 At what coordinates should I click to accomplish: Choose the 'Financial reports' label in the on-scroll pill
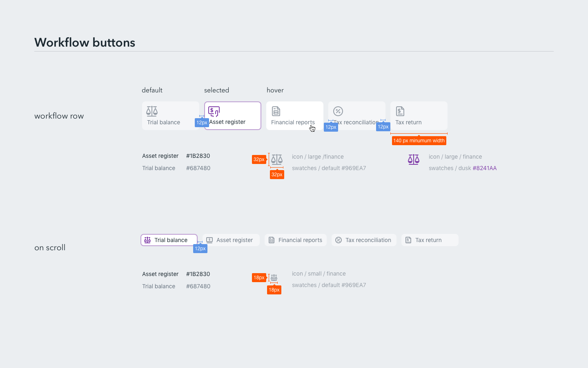pyautogui.click(x=300, y=240)
